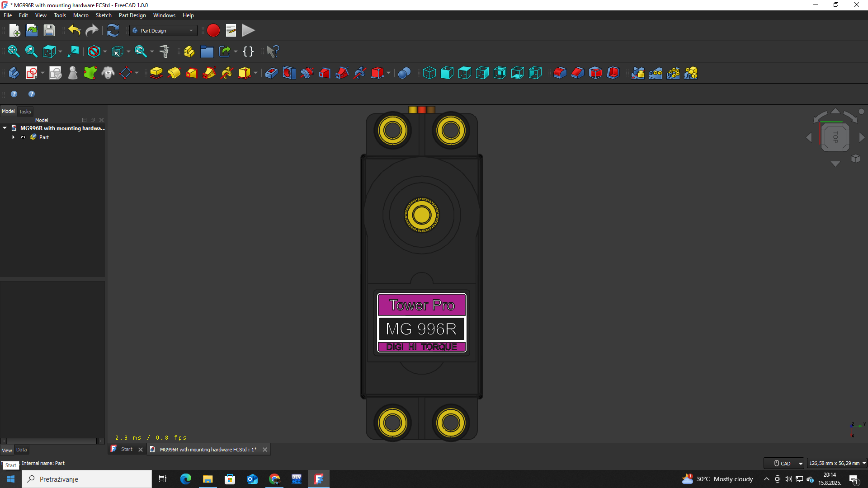Screen dimensions: 868x488
Task: Switch to the Data property tab
Action: coord(21,450)
